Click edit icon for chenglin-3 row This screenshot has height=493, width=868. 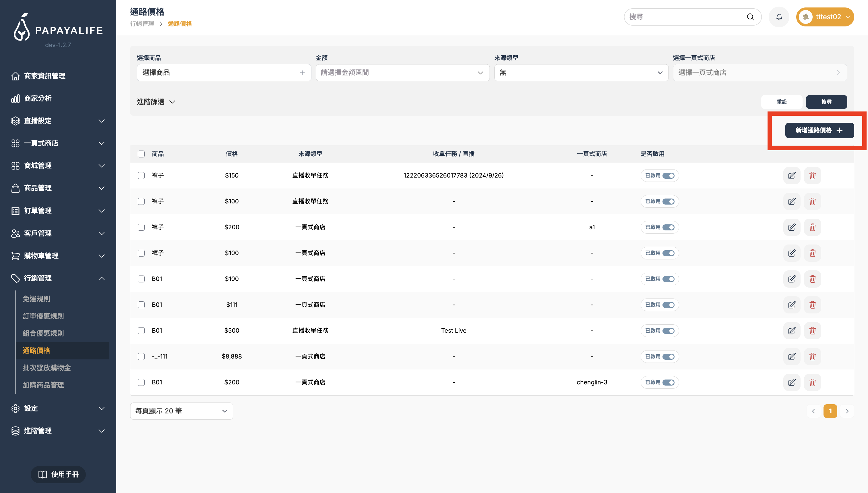click(792, 382)
